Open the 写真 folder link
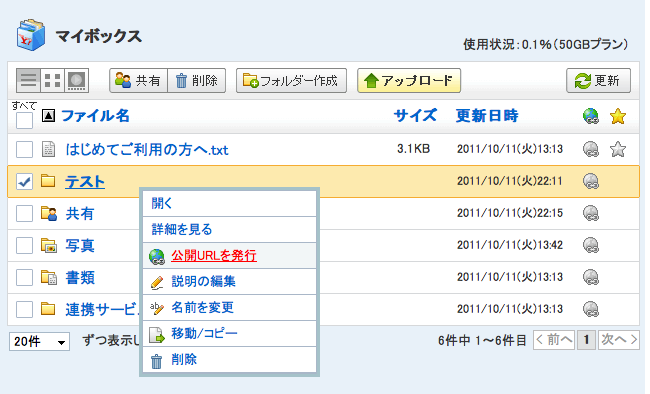The image size is (650, 394). coord(80,246)
